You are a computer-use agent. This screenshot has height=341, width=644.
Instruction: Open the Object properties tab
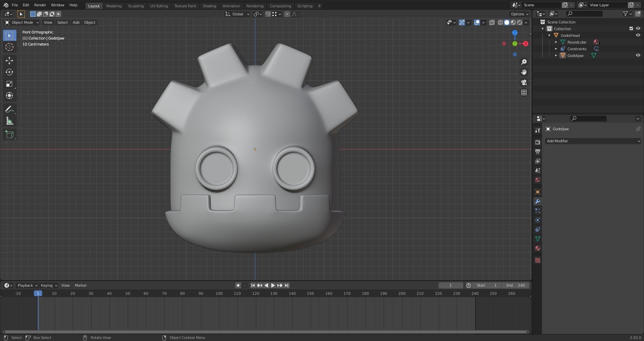coord(538,192)
